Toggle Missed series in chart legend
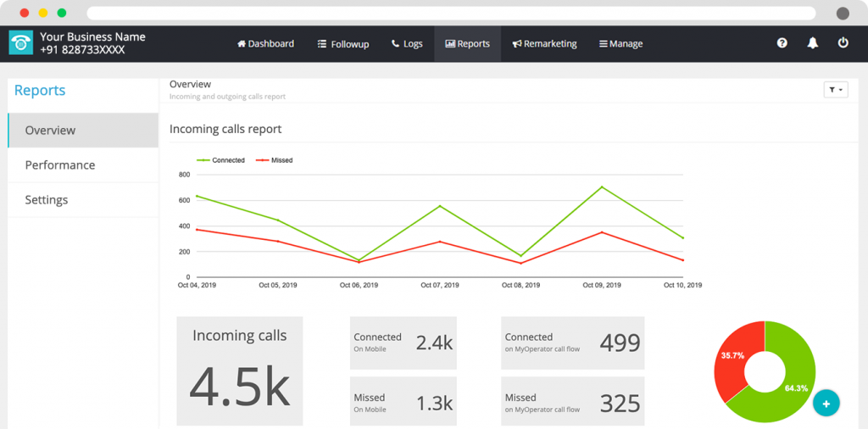Viewport: 868px width, 429px height. 275,160
